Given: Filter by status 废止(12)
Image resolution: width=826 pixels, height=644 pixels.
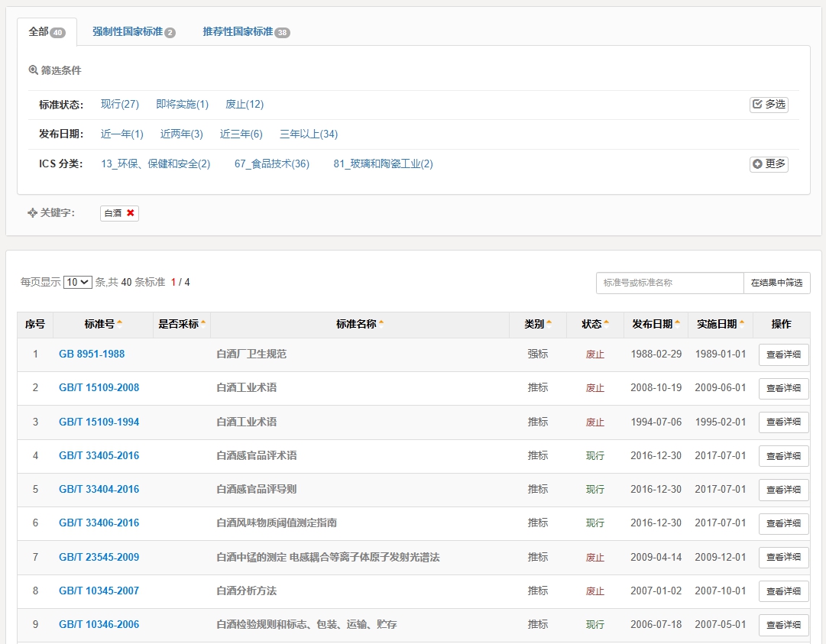Looking at the screenshot, I should pos(245,104).
